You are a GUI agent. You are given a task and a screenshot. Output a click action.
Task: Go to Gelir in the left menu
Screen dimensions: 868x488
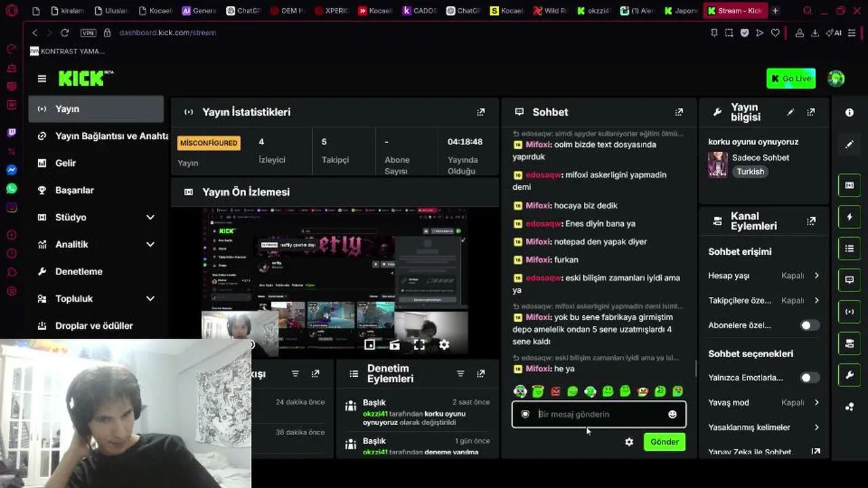pyautogui.click(x=96, y=163)
